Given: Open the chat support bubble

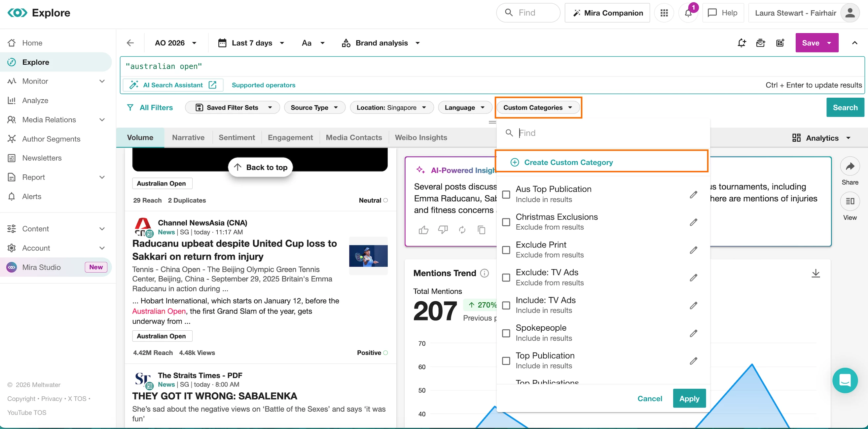Looking at the screenshot, I should tap(845, 380).
